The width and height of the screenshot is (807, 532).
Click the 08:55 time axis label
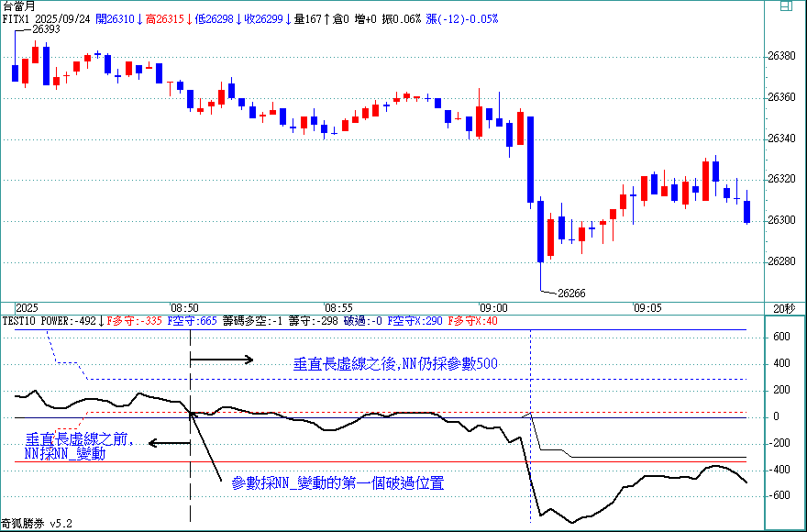click(338, 307)
